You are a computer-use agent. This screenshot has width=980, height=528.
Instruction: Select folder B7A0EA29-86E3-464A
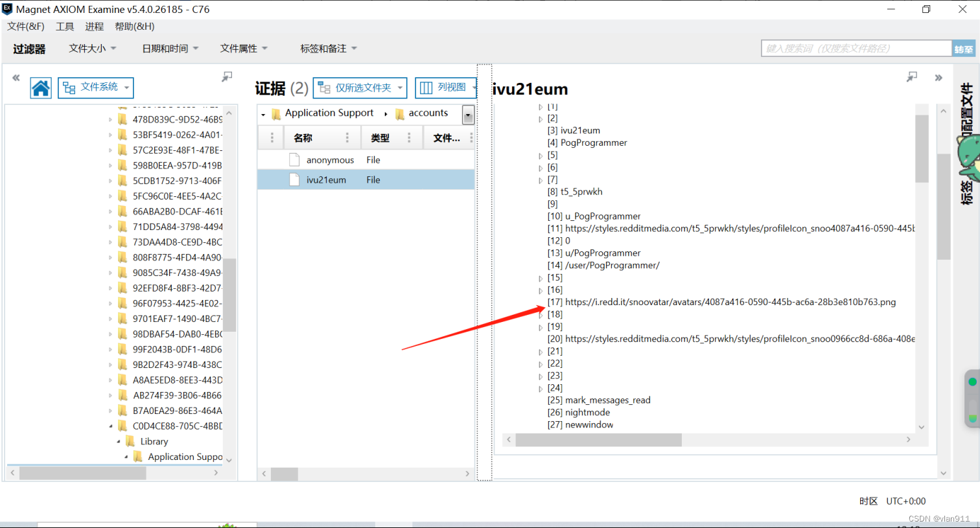[x=177, y=411]
